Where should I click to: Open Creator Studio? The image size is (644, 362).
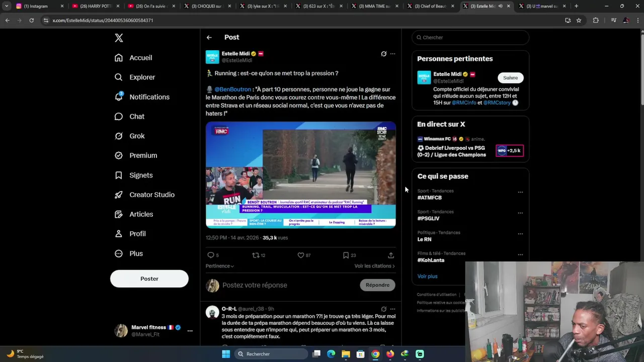click(144, 195)
